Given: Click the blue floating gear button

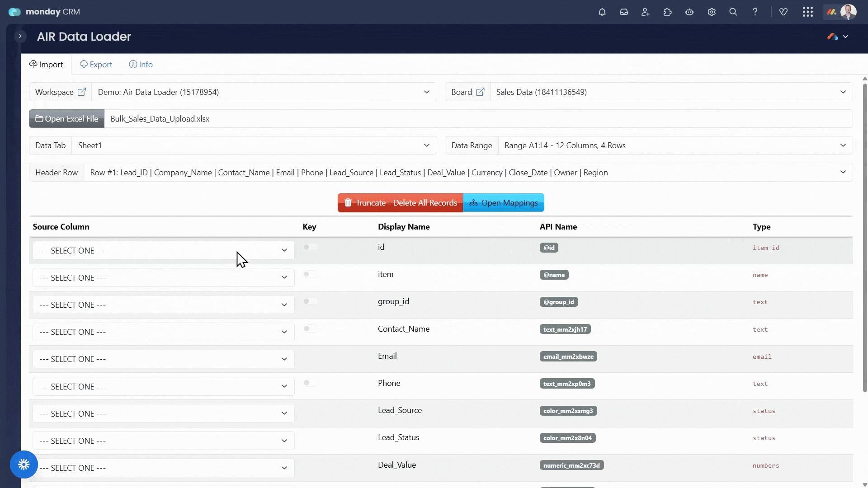Looking at the screenshot, I should (x=24, y=464).
